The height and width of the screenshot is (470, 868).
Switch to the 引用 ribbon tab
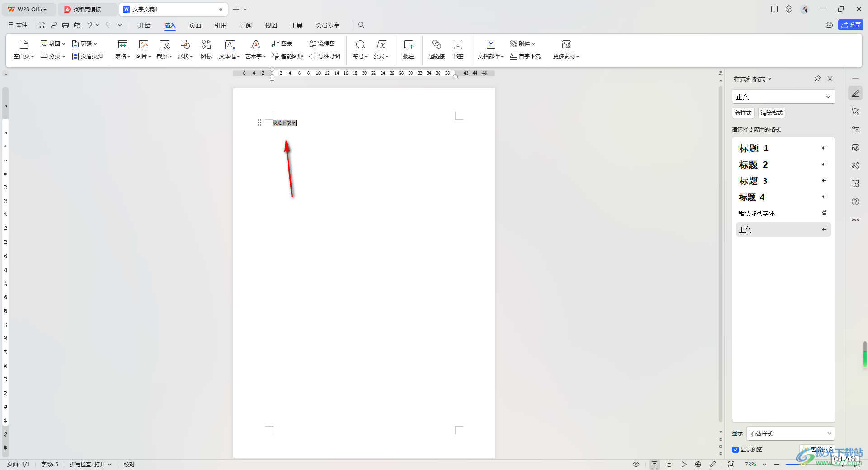coord(221,25)
